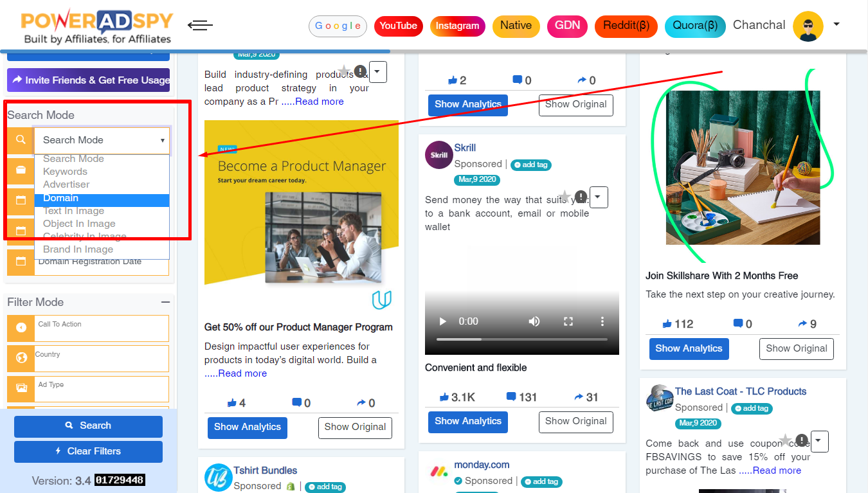
Task: Click info icon on Product Manager ad
Action: click(360, 71)
